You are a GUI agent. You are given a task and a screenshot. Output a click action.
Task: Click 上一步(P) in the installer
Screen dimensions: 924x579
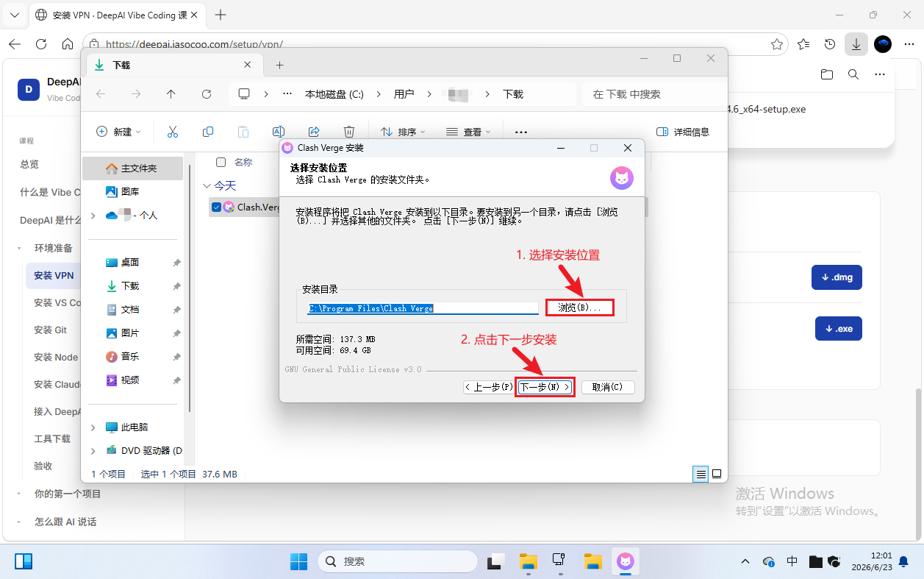490,387
